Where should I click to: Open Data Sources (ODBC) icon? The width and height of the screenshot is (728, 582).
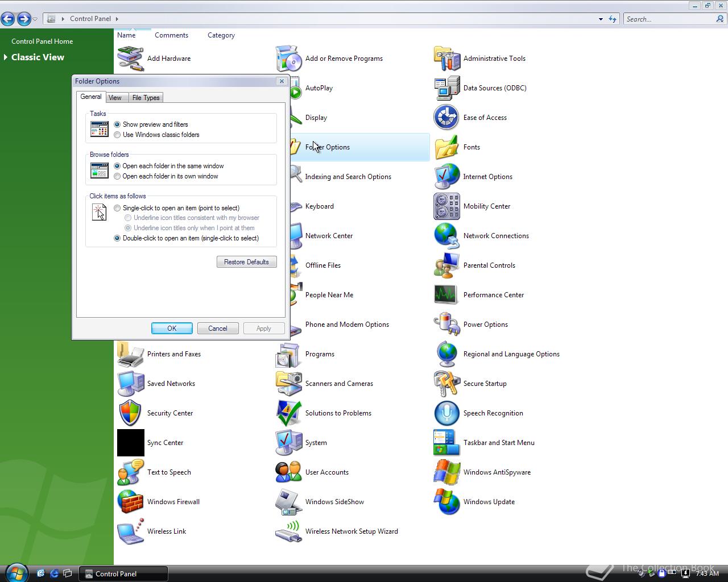[x=446, y=88]
